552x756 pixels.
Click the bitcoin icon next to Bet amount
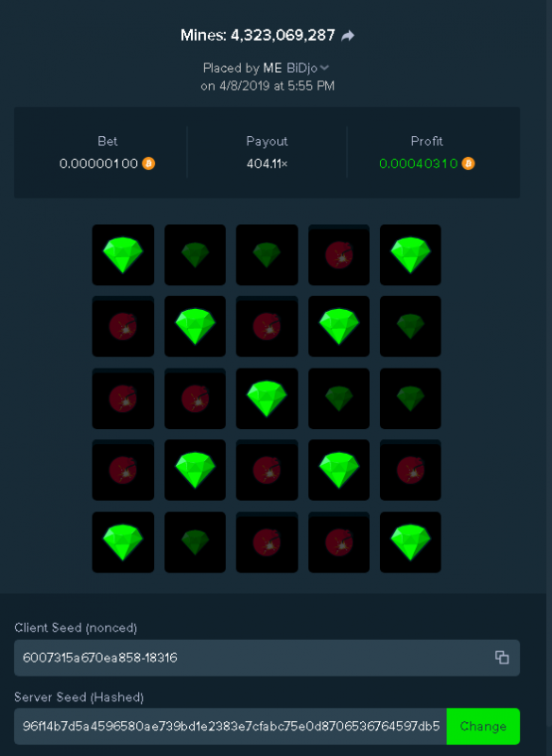[148, 163]
